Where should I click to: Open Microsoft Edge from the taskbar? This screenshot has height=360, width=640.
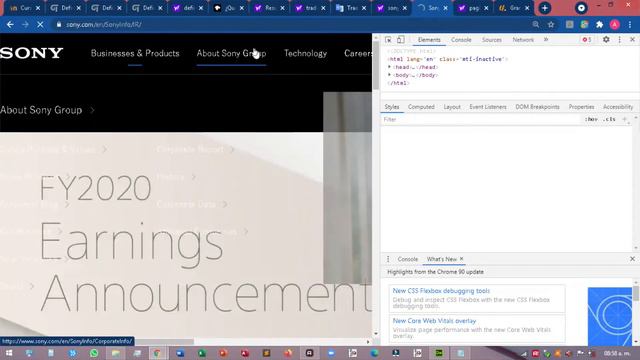[x=374, y=353]
